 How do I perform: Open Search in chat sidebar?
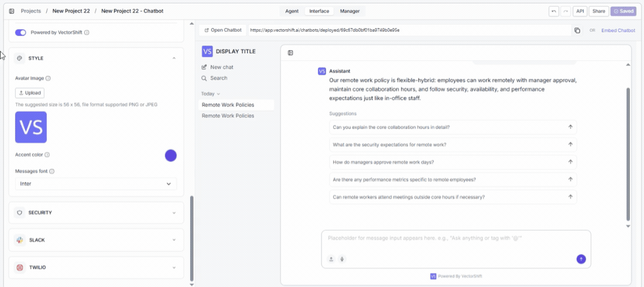tap(214, 78)
